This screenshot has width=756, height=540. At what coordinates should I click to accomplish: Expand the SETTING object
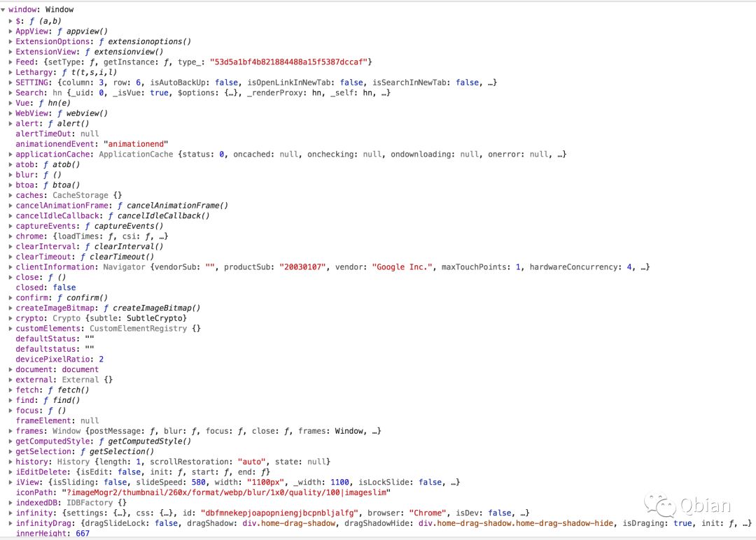(10, 83)
